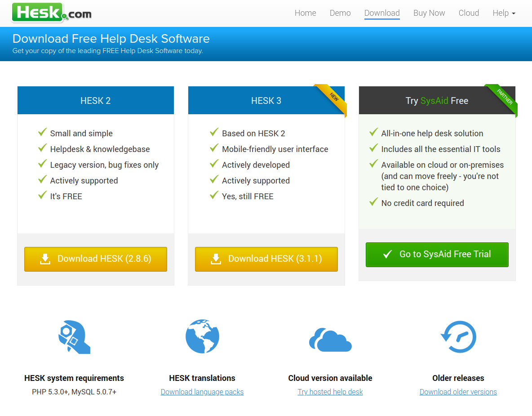The image size is (532, 416).
Task: Go to the Home page
Action: coord(306,13)
